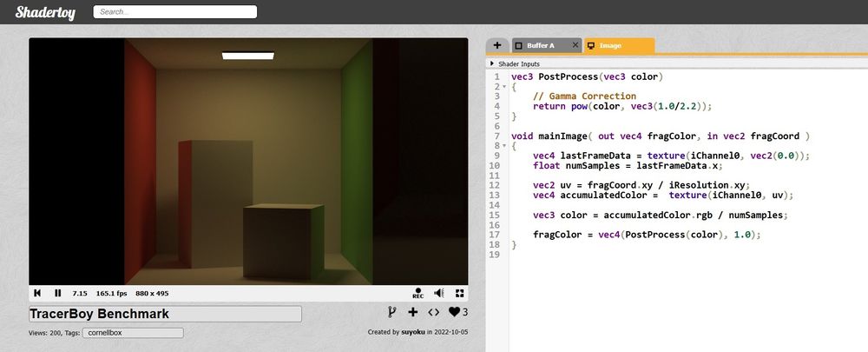This screenshot has height=352, width=868.
Task: Place cursor on void mainImage signature line
Action: coord(661,136)
